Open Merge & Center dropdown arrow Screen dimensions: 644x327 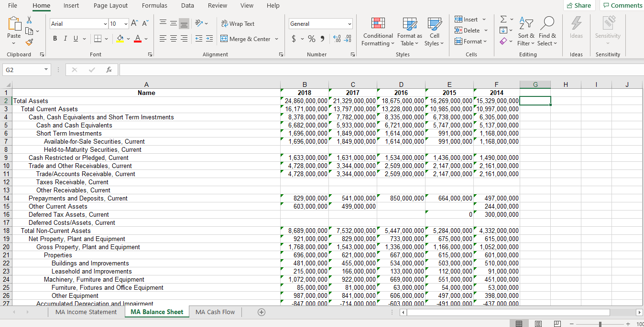pyautogui.click(x=276, y=39)
